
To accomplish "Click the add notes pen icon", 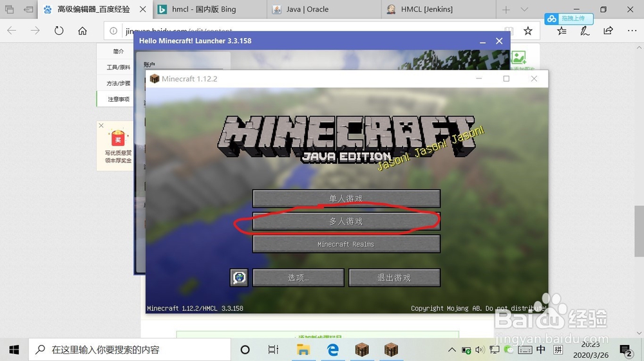I will (x=585, y=31).
